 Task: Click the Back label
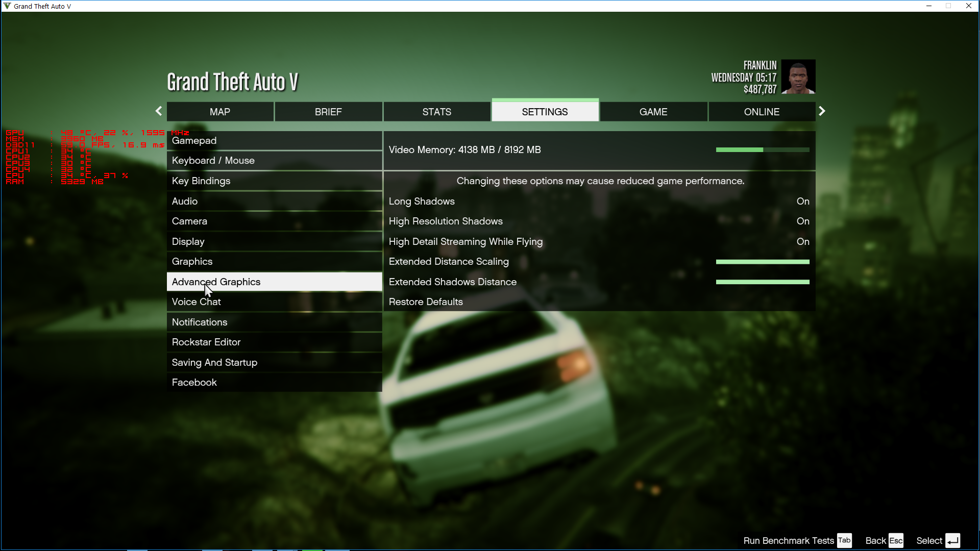[876, 541]
